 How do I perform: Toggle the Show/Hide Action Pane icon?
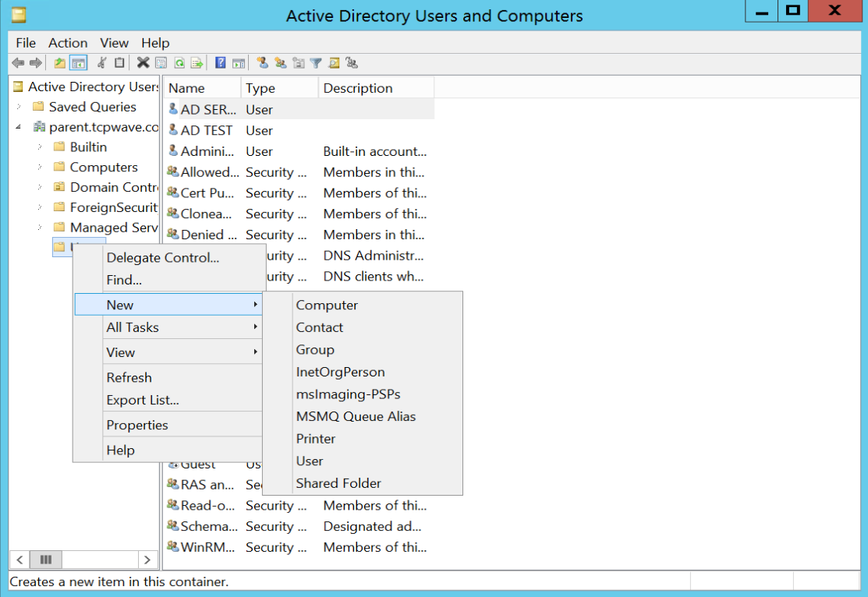pyautogui.click(x=239, y=63)
